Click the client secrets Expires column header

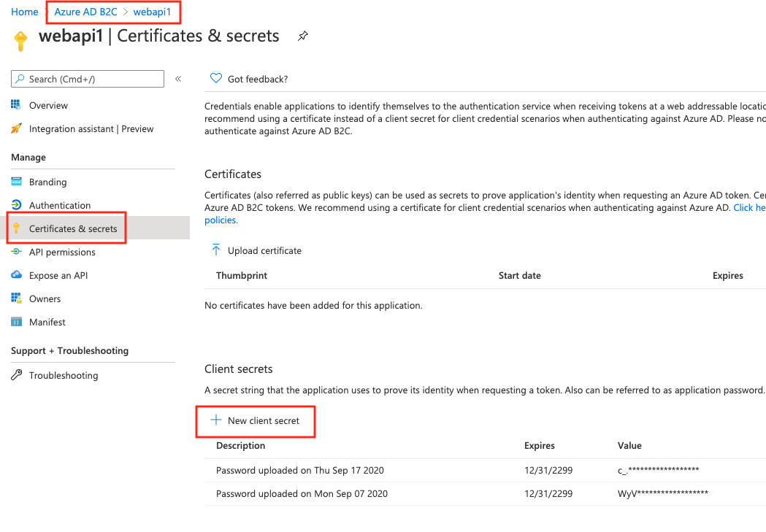tap(540, 446)
